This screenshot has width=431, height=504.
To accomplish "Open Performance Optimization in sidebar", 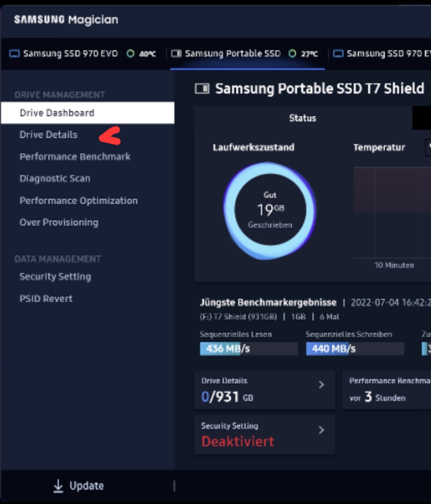I will (79, 200).
